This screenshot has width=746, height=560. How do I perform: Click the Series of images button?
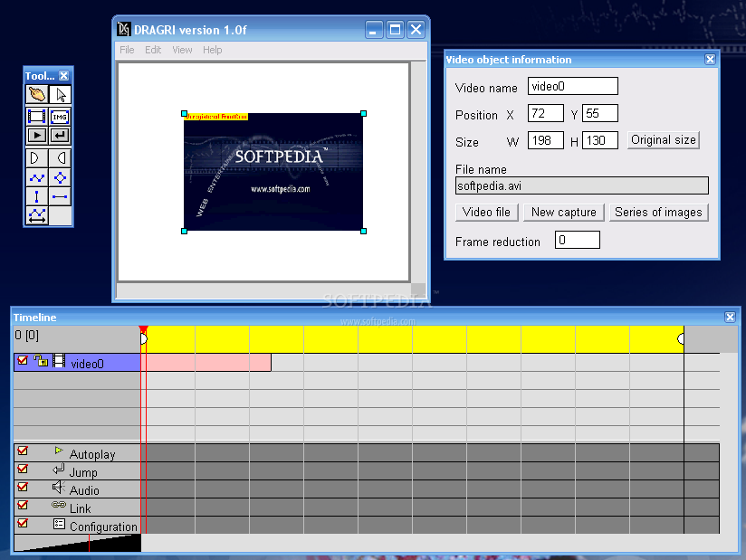click(658, 212)
